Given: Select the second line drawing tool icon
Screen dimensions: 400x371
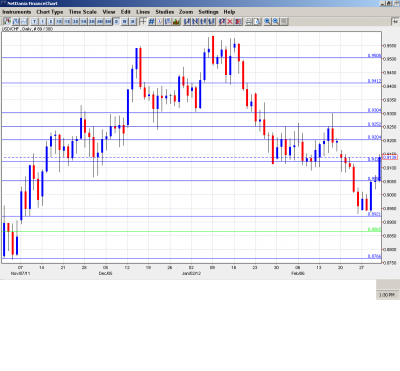Looking at the screenshot, I should (x=195, y=22).
